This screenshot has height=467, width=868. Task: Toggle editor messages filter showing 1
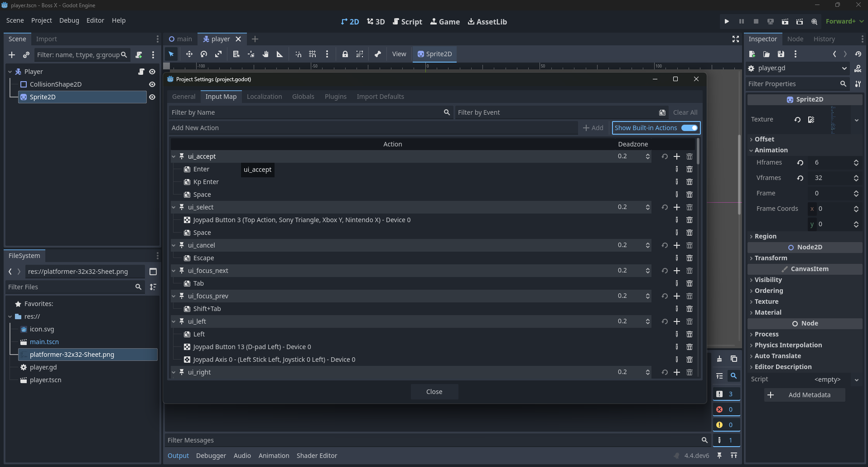click(726, 440)
